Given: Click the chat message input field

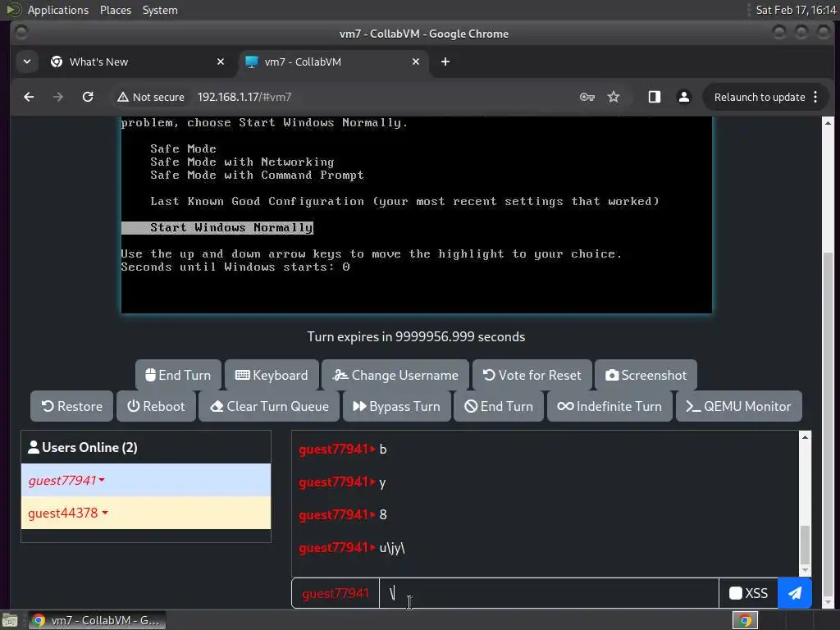Looking at the screenshot, I should [x=549, y=593].
